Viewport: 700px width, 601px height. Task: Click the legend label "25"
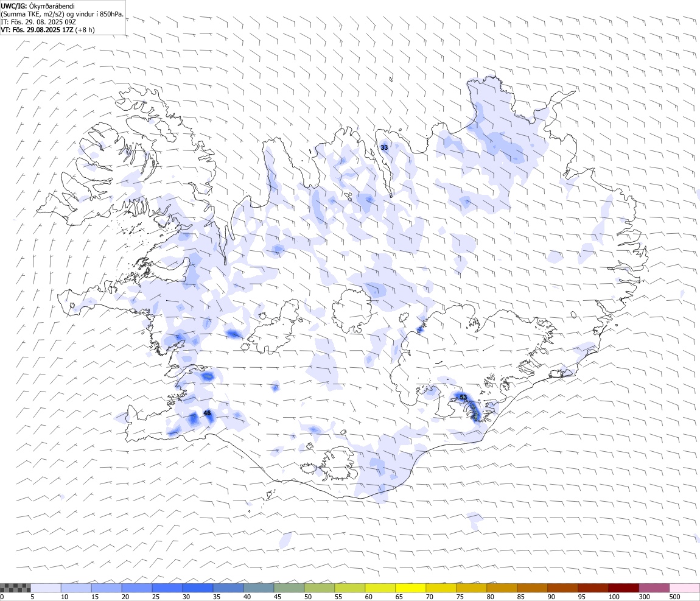tap(156, 597)
